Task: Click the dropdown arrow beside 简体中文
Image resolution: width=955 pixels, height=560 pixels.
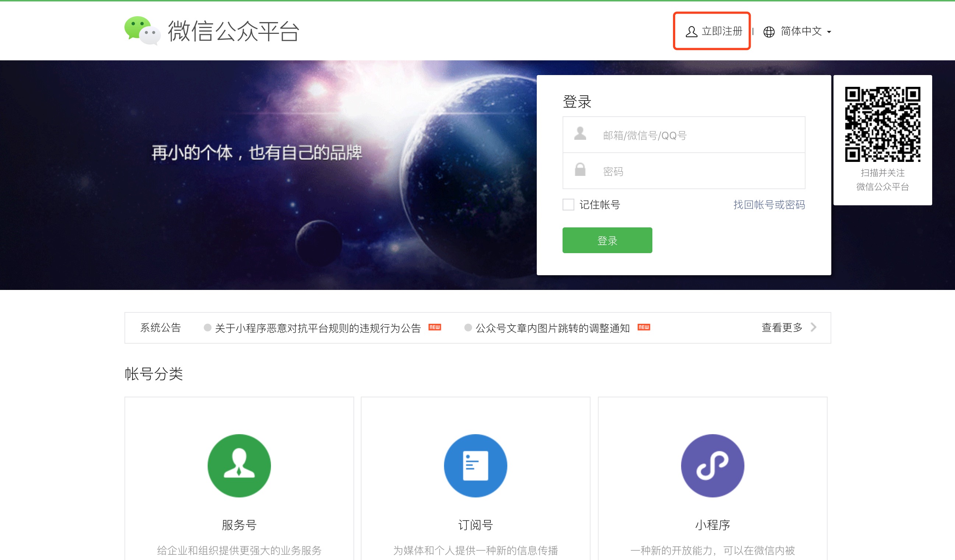Action: click(x=829, y=32)
